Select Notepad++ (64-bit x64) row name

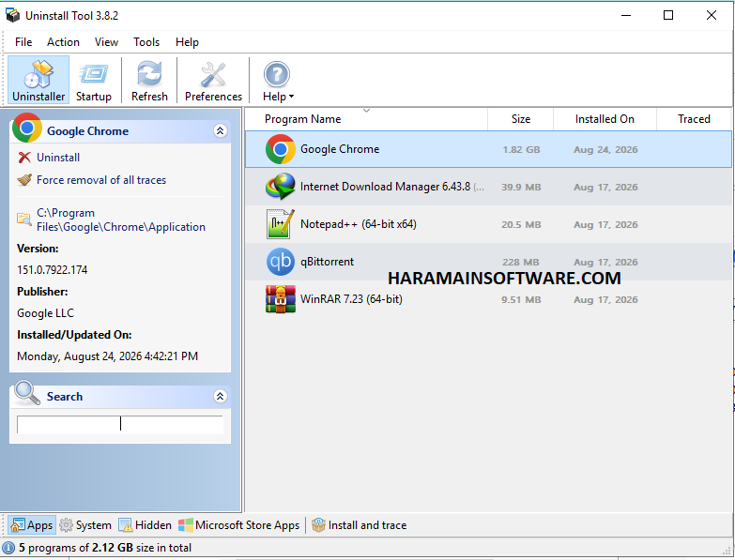coord(359,224)
